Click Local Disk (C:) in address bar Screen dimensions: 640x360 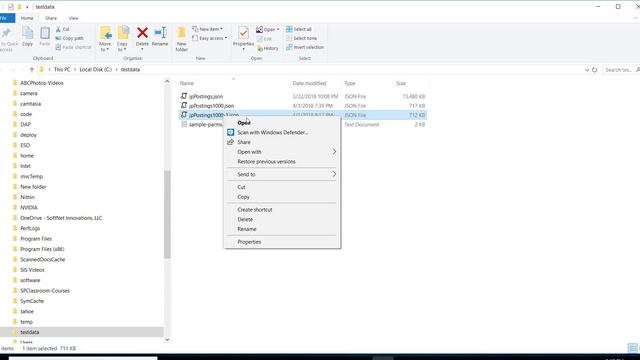96,69
